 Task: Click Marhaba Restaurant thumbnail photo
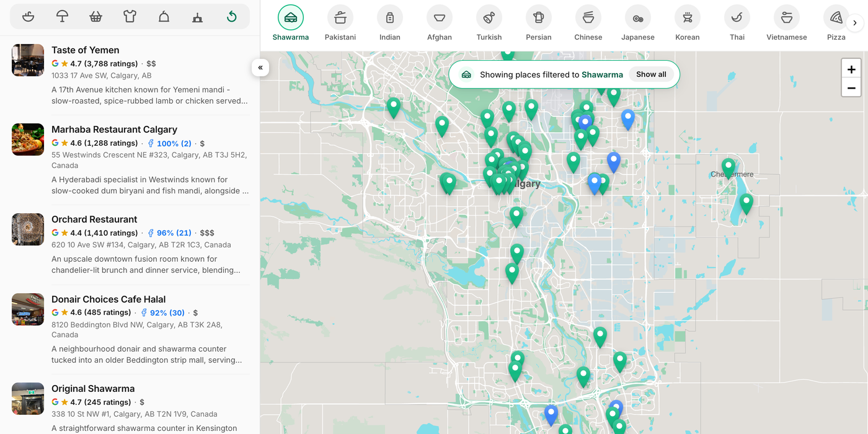pyautogui.click(x=28, y=139)
